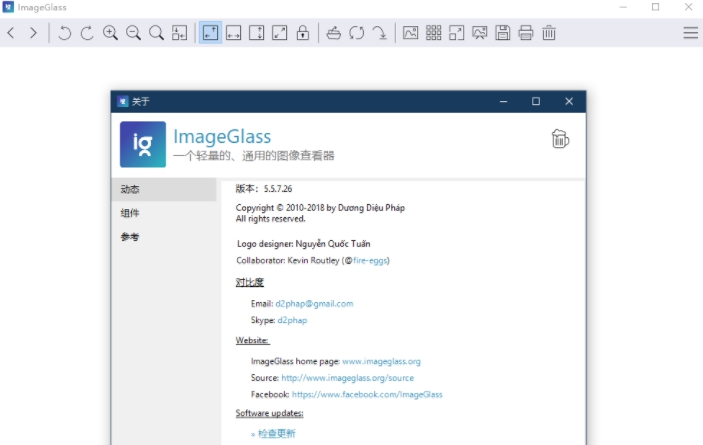The image size is (703, 445).
Task: Click the 'Software updates:' heading
Action: coord(269,413)
